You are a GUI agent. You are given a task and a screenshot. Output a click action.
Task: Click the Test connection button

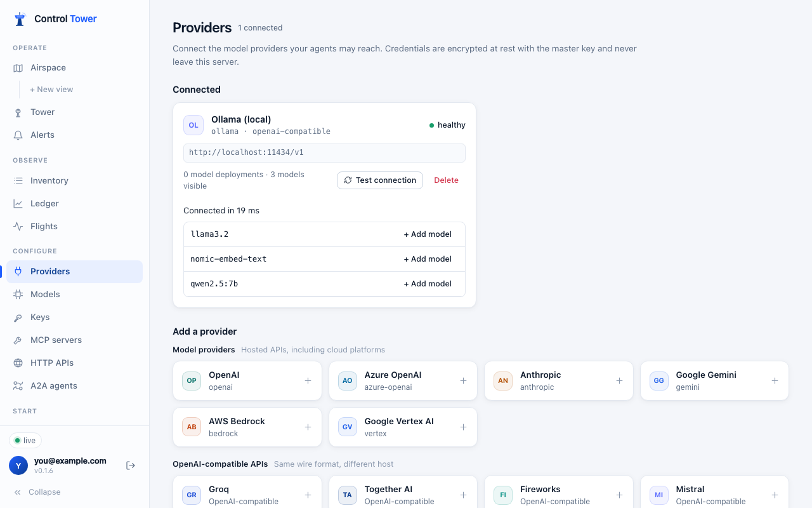coord(380,180)
